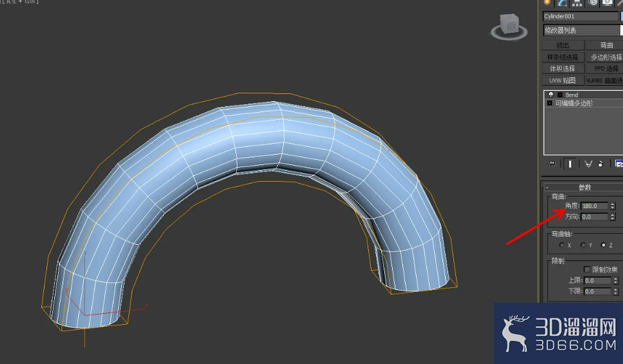This screenshot has height=364, width=623.
Task: Apply the 挤出 modifier button
Action: coord(563,45)
